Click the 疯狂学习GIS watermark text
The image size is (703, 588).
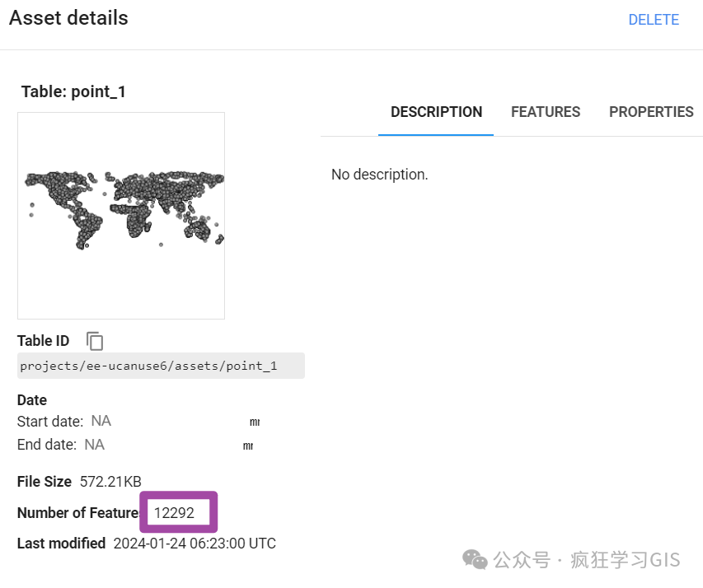(x=626, y=560)
